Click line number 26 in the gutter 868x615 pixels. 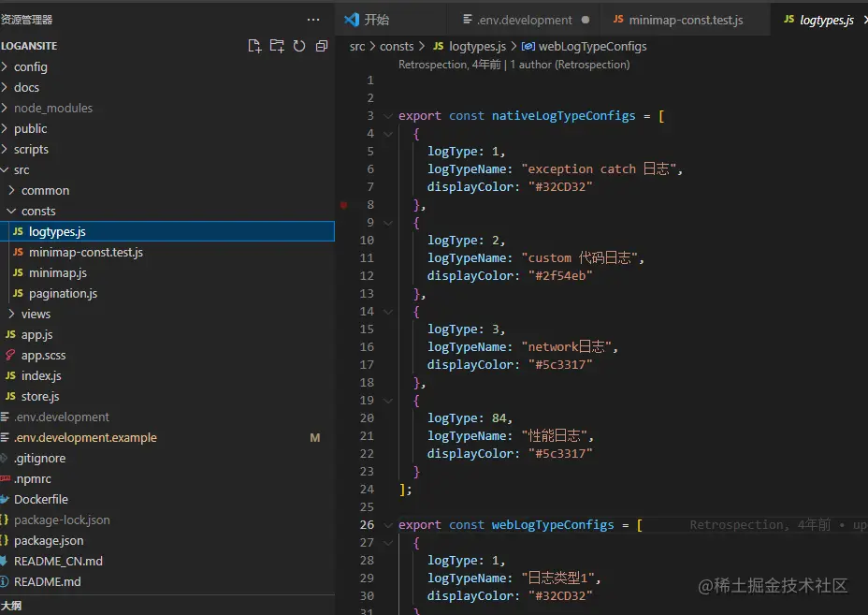pos(367,525)
